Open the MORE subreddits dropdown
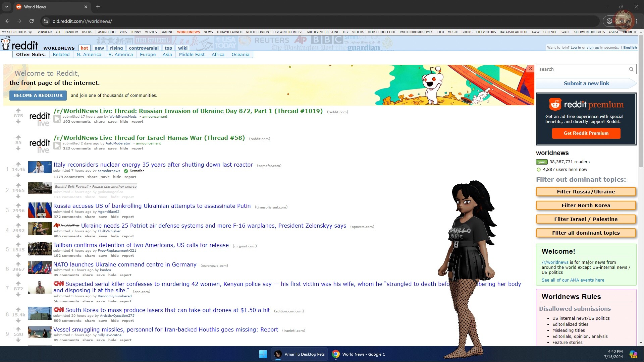 [x=630, y=32]
